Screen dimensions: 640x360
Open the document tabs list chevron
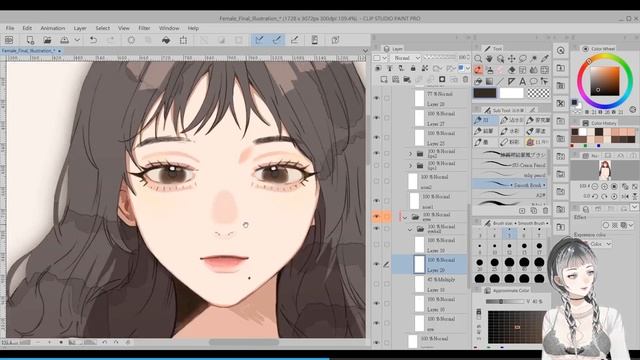pos(365,51)
